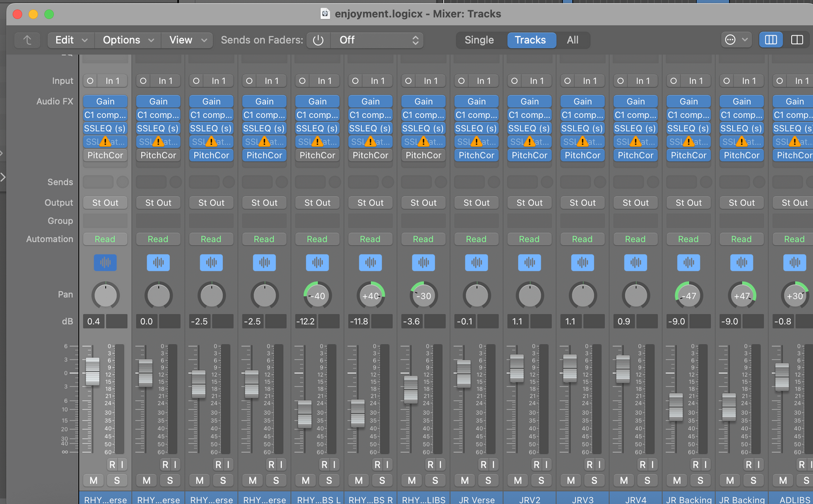This screenshot has width=813, height=504.
Task: Click the RHY...BS L strip waveform icon
Action: [317, 262]
